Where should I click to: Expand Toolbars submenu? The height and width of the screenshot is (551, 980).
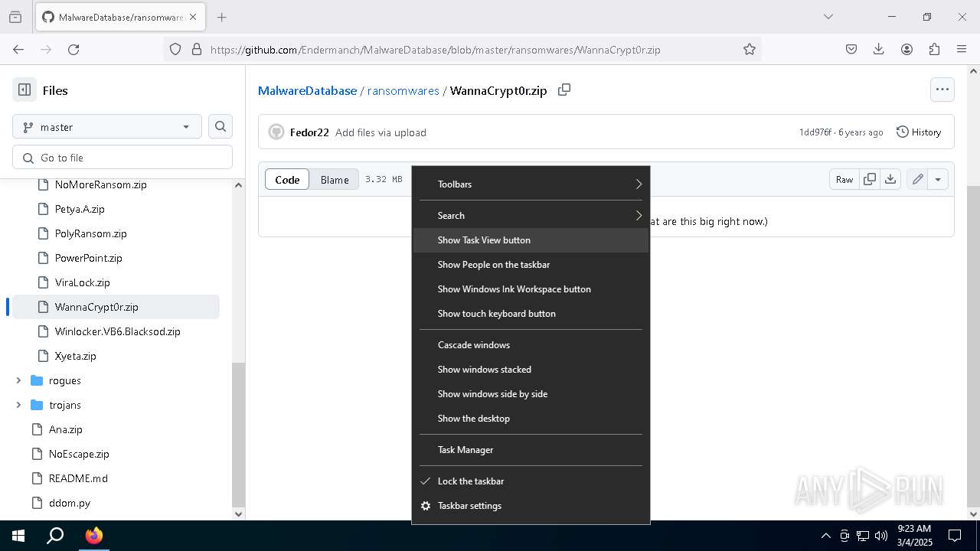pyautogui.click(x=531, y=184)
